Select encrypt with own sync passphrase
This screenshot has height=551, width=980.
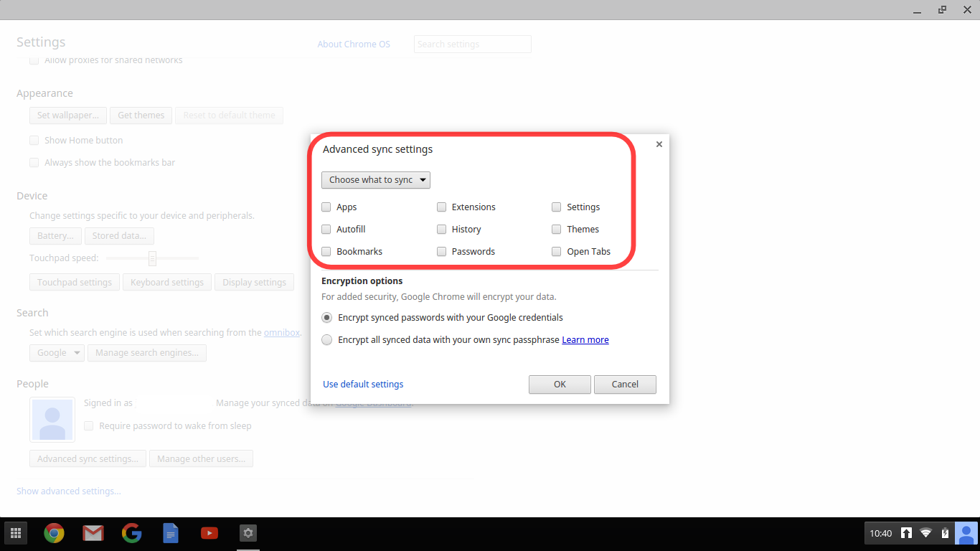pyautogui.click(x=326, y=340)
